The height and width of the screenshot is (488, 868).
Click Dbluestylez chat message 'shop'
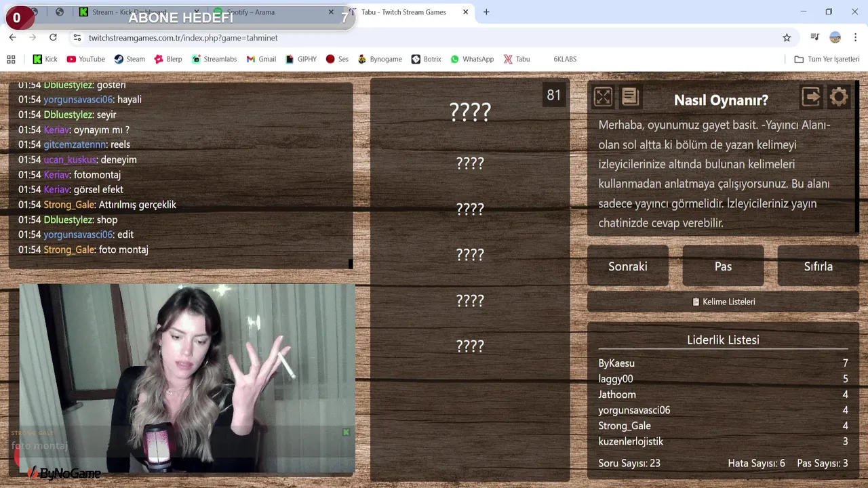tap(107, 220)
